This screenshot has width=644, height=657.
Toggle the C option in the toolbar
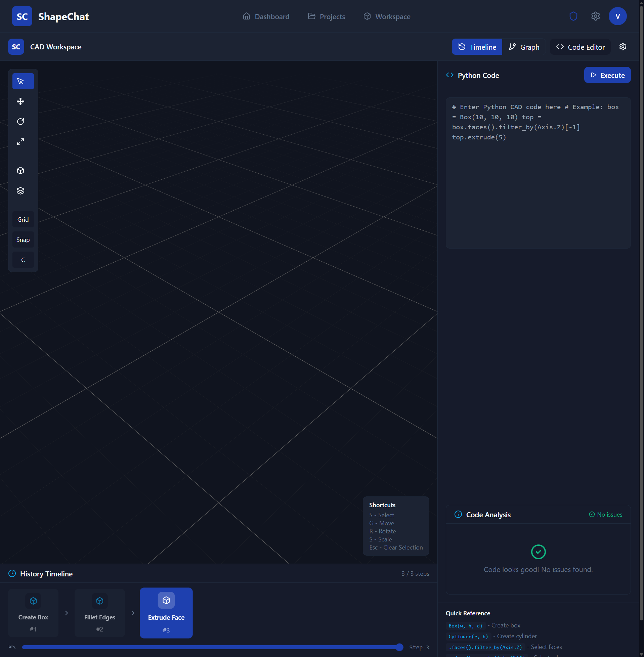point(23,259)
